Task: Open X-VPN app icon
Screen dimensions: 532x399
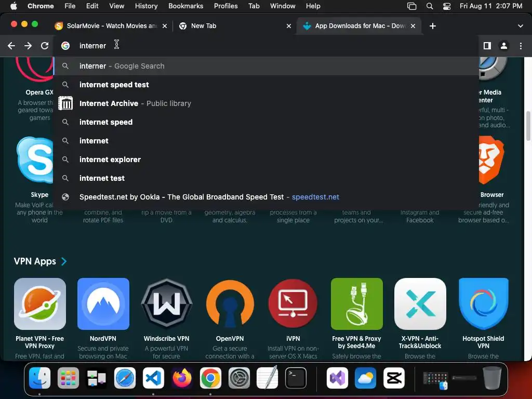Action: click(420, 303)
